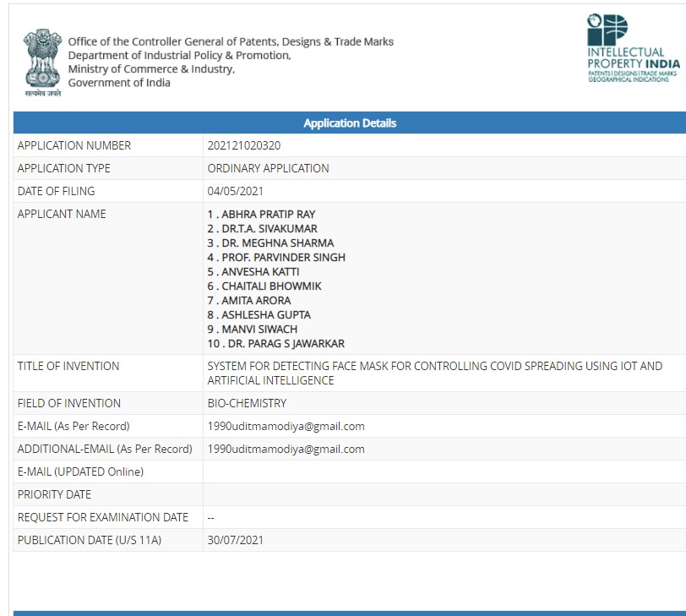Click the Government of India emblem

click(x=42, y=61)
